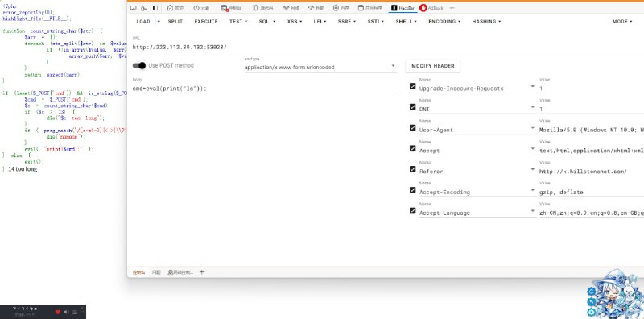Viewport: 644px width, 319px height.
Task: Click the blue refresh gear icon beside mascot
Action: click(x=592, y=292)
